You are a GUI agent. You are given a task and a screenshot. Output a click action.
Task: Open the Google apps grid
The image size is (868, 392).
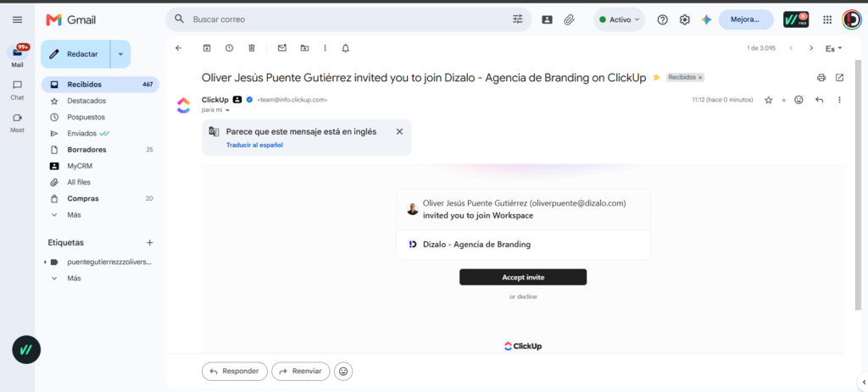(x=827, y=20)
